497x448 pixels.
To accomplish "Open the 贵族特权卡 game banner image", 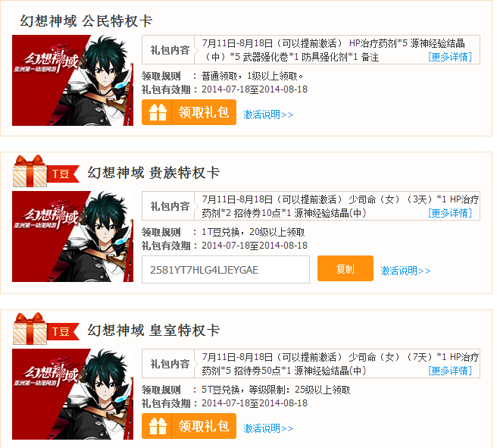I will pyautogui.click(x=73, y=237).
